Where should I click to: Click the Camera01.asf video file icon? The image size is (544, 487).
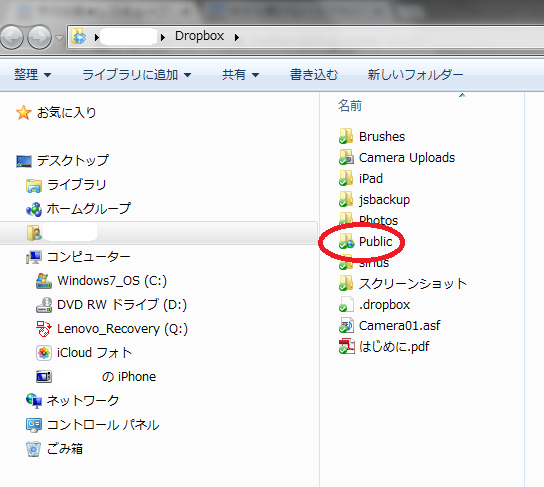coord(346,325)
